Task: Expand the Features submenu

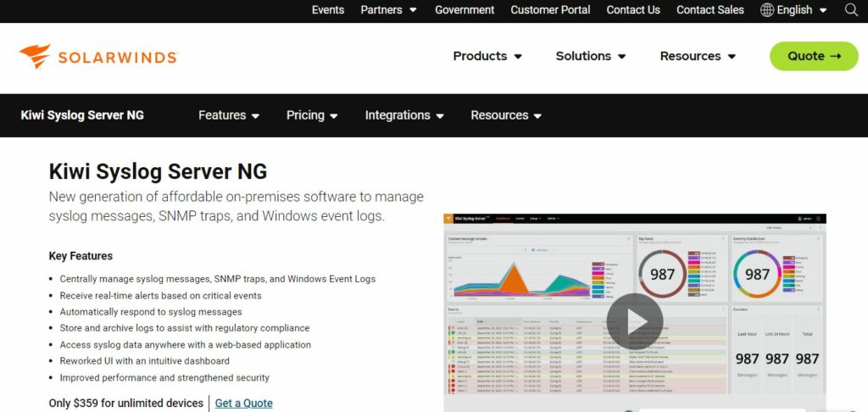Action: point(229,115)
